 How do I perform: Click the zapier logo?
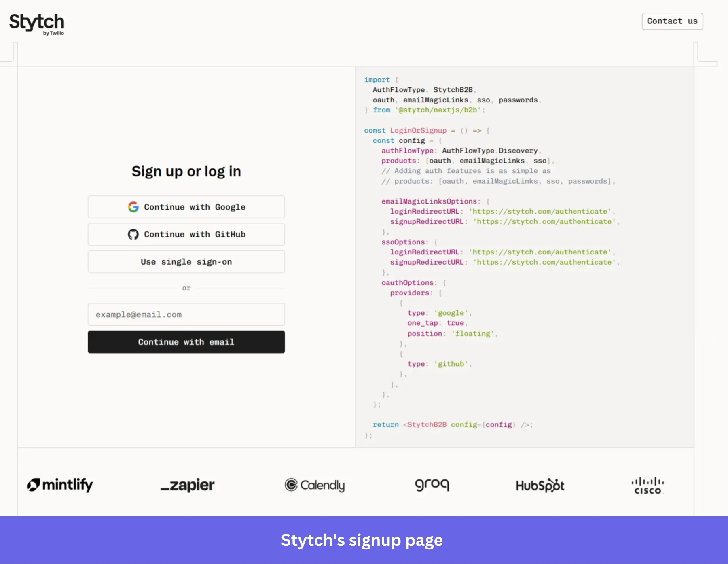[x=187, y=485]
